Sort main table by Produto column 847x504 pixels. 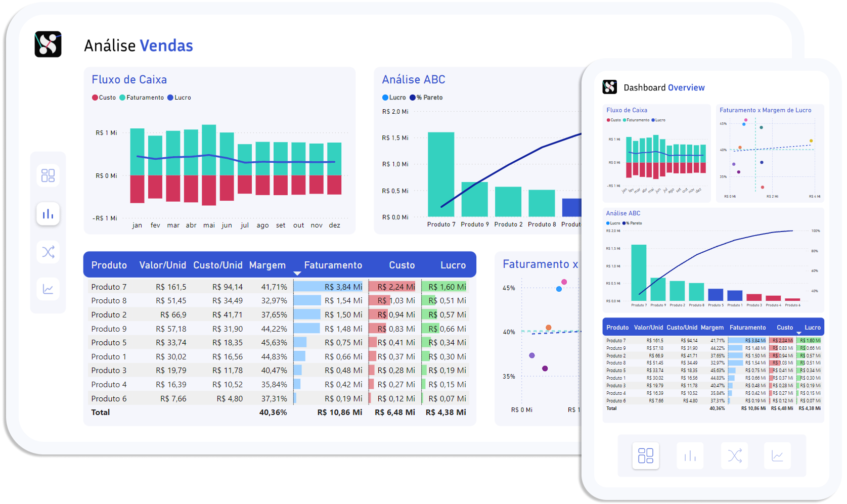tap(109, 265)
